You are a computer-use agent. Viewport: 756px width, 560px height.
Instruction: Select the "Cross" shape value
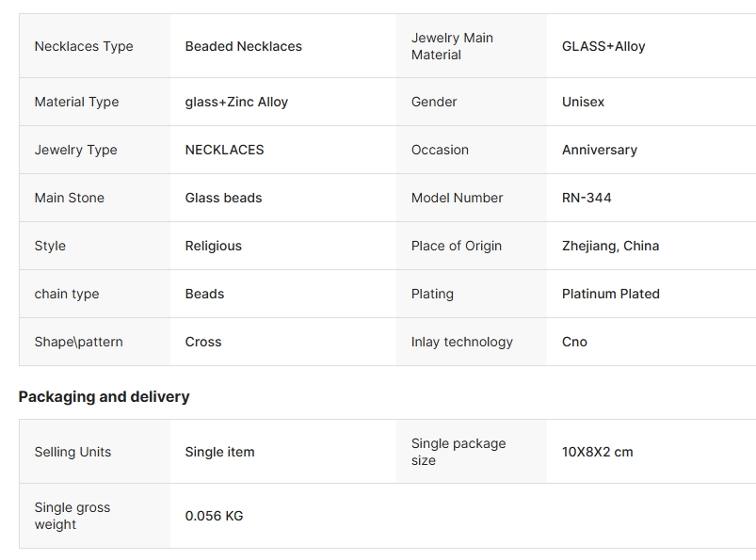click(x=203, y=342)
